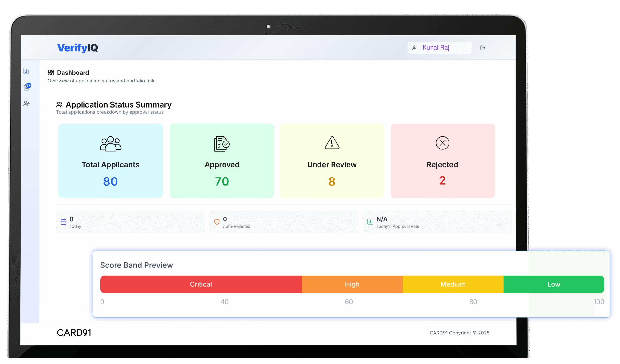Click the green chart icon by Approval Rate
Image resolution: width=620 pixels, height=364 pixels.
pyautogui.click(x=370, y=222)
